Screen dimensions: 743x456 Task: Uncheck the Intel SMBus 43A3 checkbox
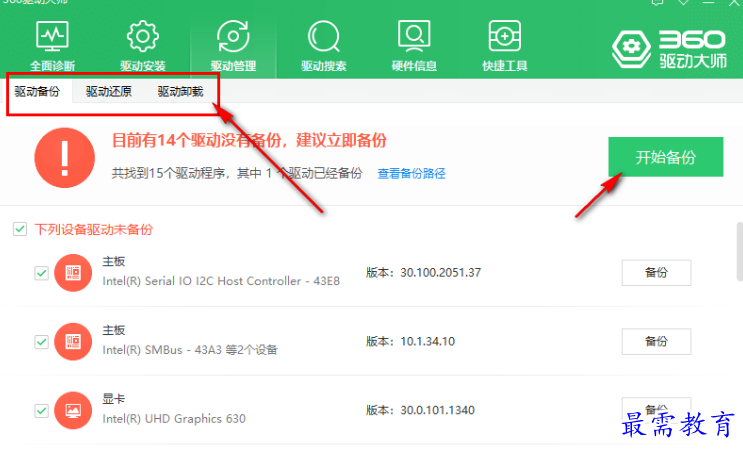click(x=42, y=342)
